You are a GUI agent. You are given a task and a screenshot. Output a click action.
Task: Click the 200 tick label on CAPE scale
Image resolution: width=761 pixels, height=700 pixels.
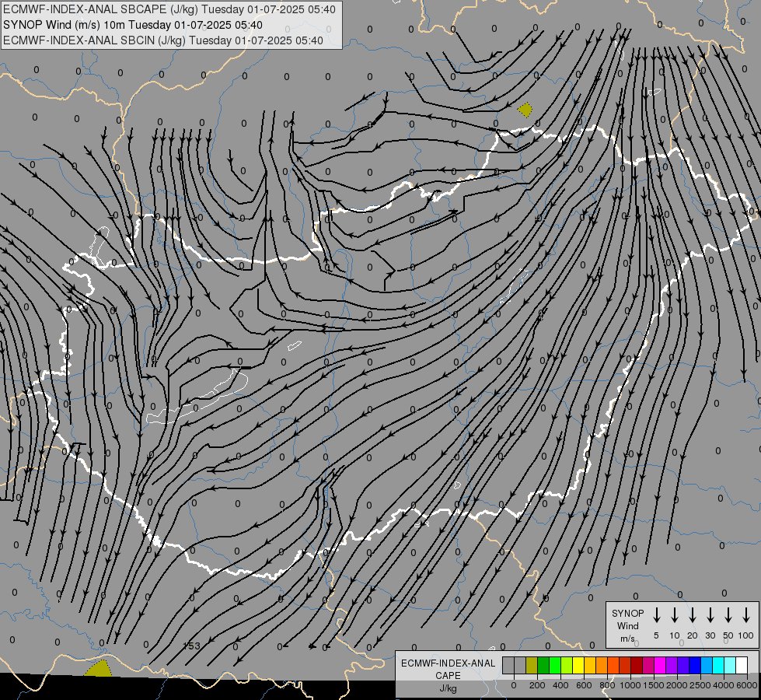[x=537, y=685]
